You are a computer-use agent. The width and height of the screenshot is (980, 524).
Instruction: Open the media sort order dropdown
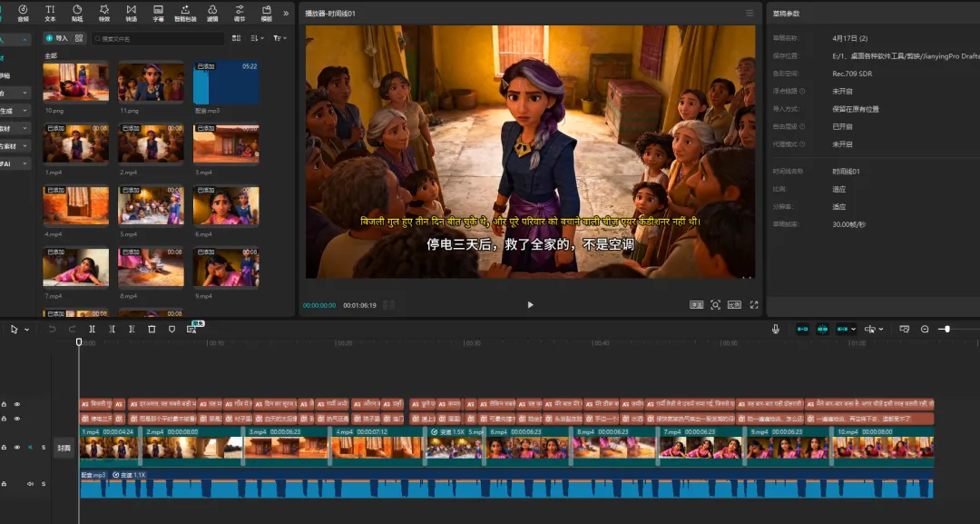[x=258, y=38]
